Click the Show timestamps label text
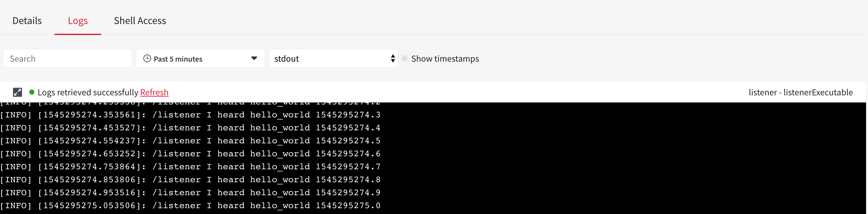Viewport: 868px width, 214px height. (445, 59)
